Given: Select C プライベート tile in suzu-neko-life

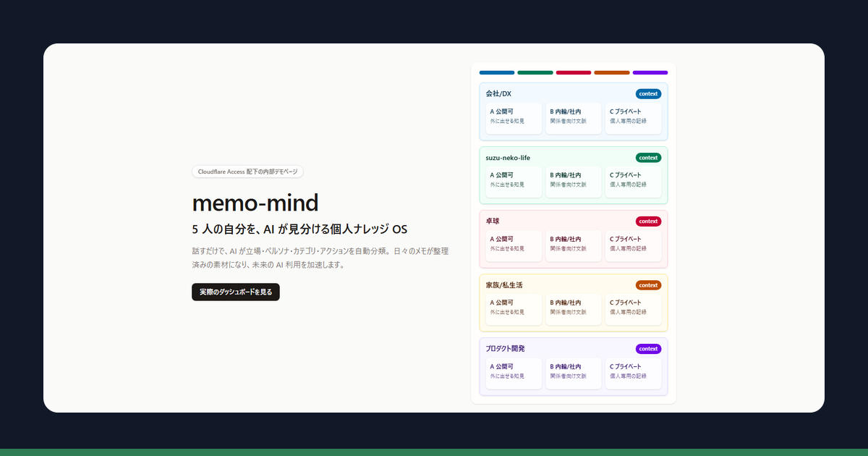Looking at the screenshot, I should [634, 182].
